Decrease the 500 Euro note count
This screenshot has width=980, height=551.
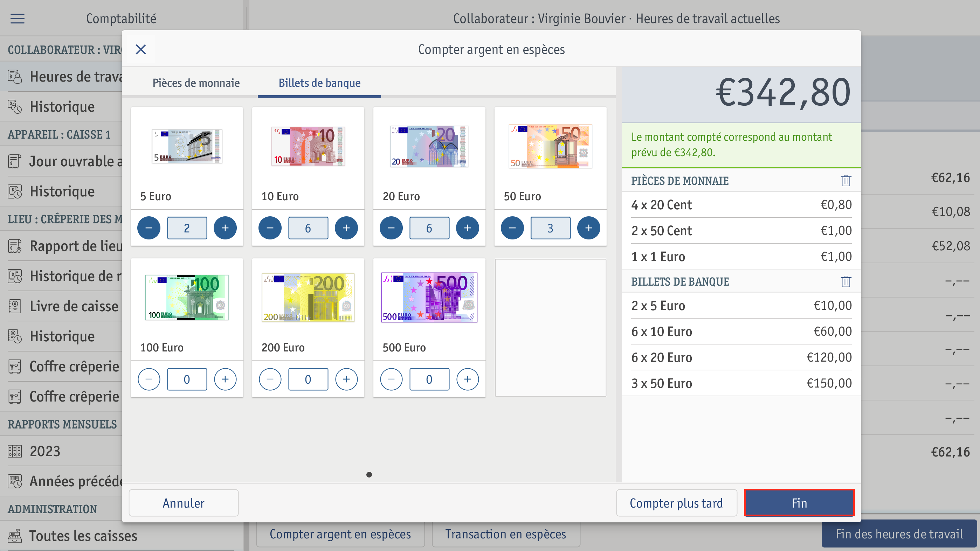[x=391, y=379]
